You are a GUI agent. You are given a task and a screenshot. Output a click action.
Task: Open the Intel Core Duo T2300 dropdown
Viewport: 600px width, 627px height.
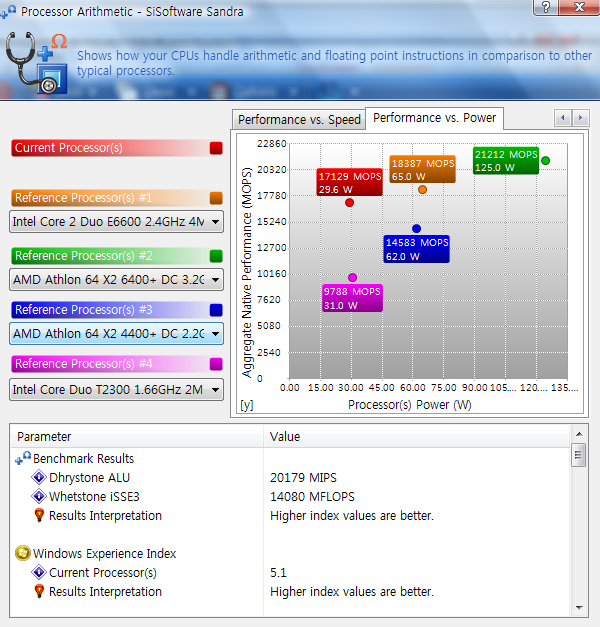pos(116,389)
